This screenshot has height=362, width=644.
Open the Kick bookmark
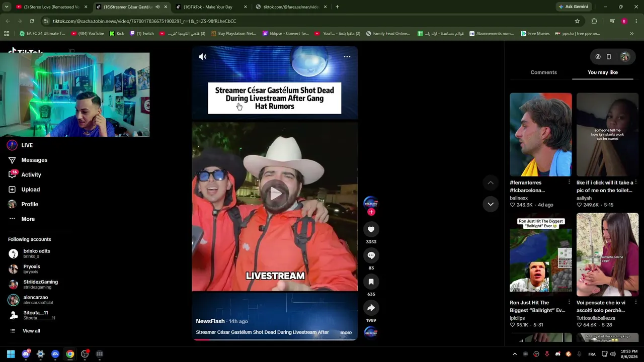(117, 34)
